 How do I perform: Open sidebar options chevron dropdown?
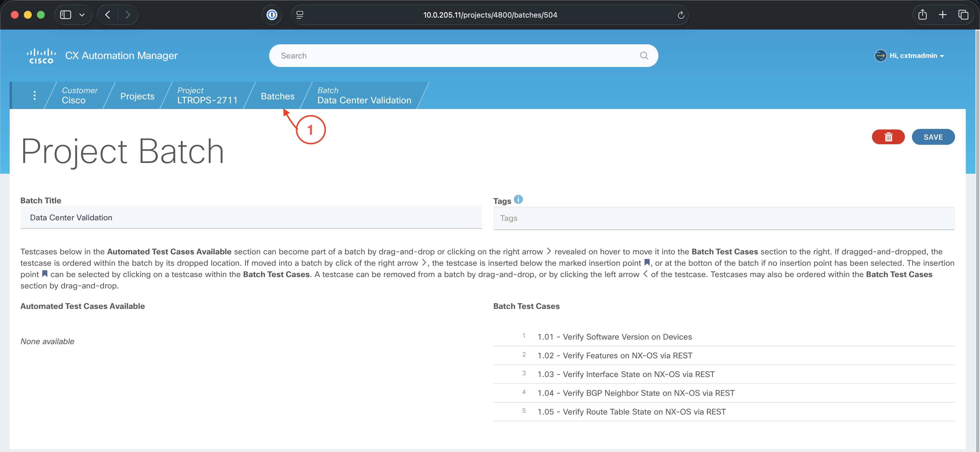pyautogui.click(x=82, y=15)
